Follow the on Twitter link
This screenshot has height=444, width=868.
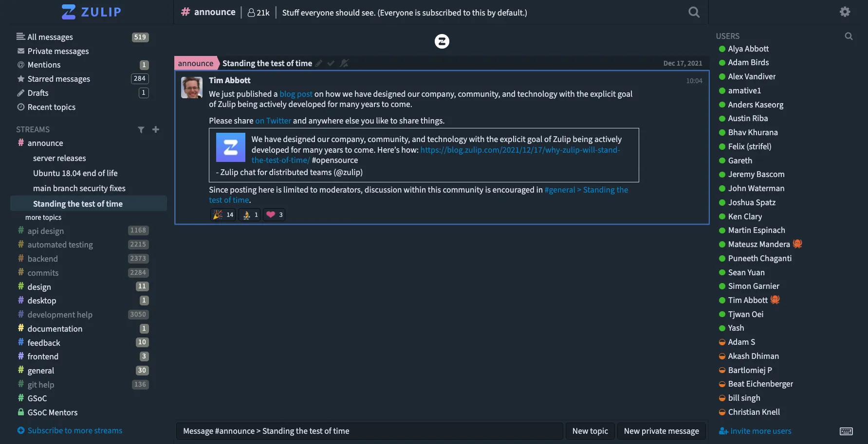(273, 121)
